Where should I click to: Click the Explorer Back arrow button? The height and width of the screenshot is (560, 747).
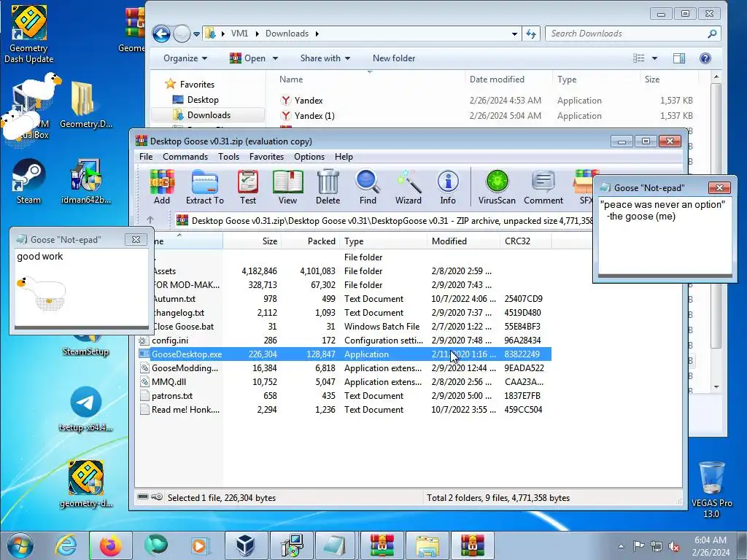[161, 34]
